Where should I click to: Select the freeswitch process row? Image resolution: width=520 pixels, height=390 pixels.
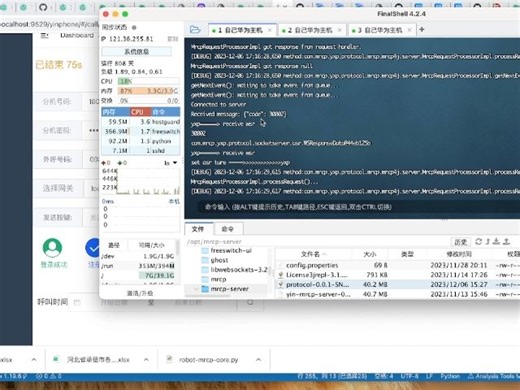coord(141,131)
